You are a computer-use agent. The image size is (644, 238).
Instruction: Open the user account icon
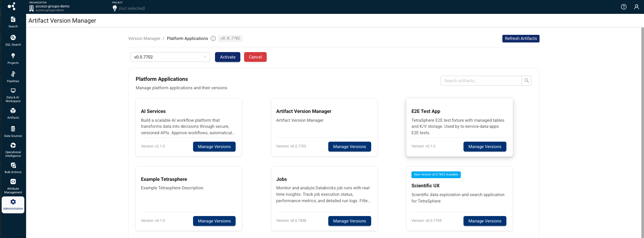tap(637, 7)
